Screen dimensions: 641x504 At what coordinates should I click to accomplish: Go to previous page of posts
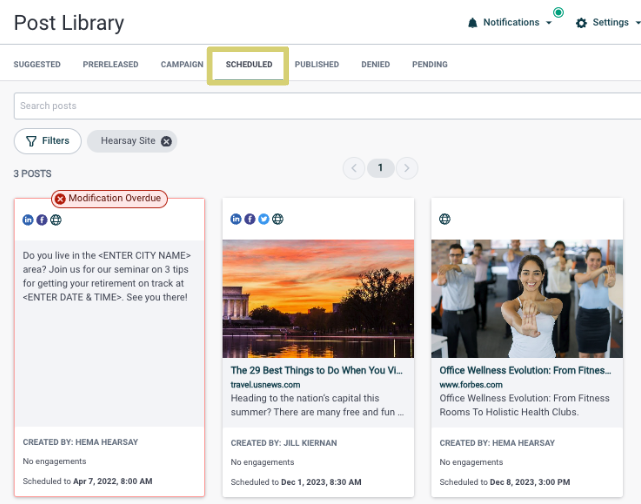point(354,168)
